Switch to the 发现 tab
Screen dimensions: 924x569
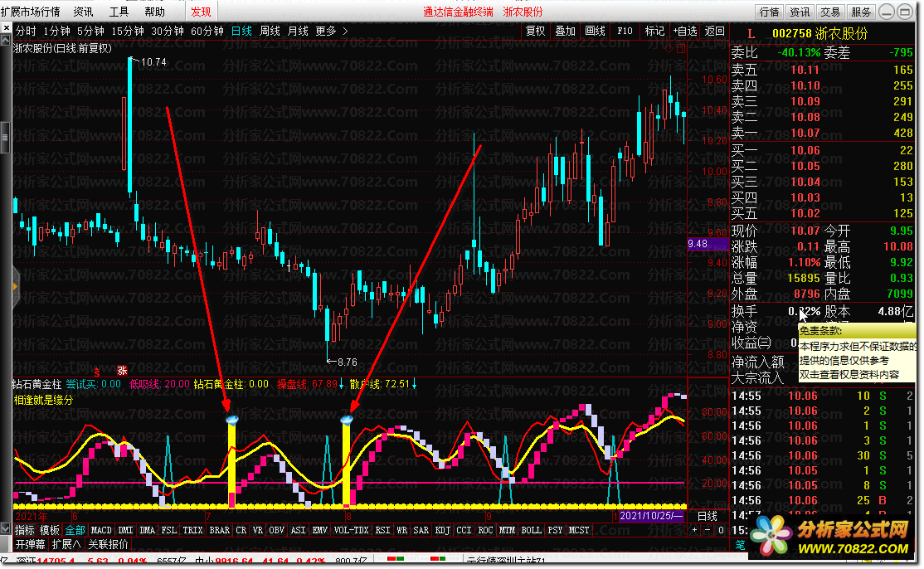point(201,12)
